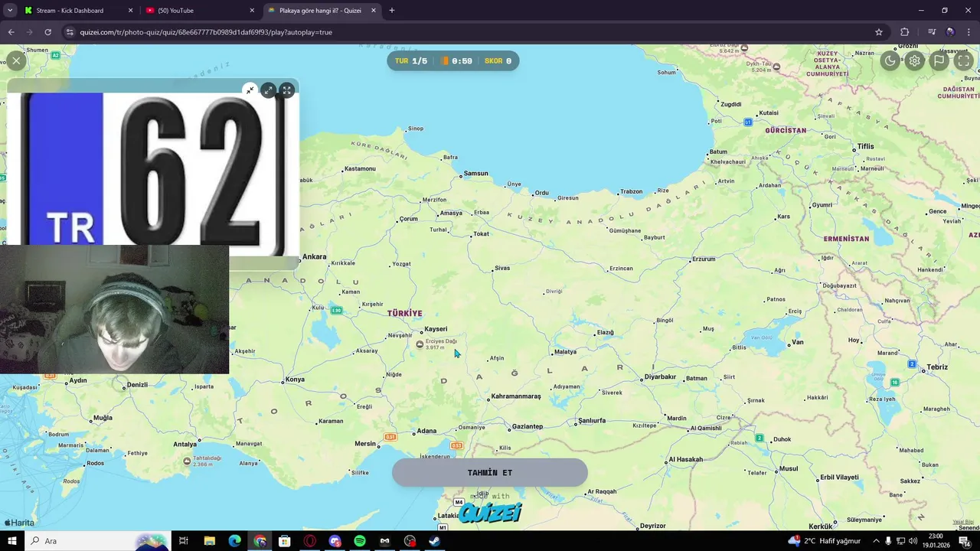Enter fullscreen via the corner brackets icon
Viewport: 980px width, 551px height.
pos(964,61)
